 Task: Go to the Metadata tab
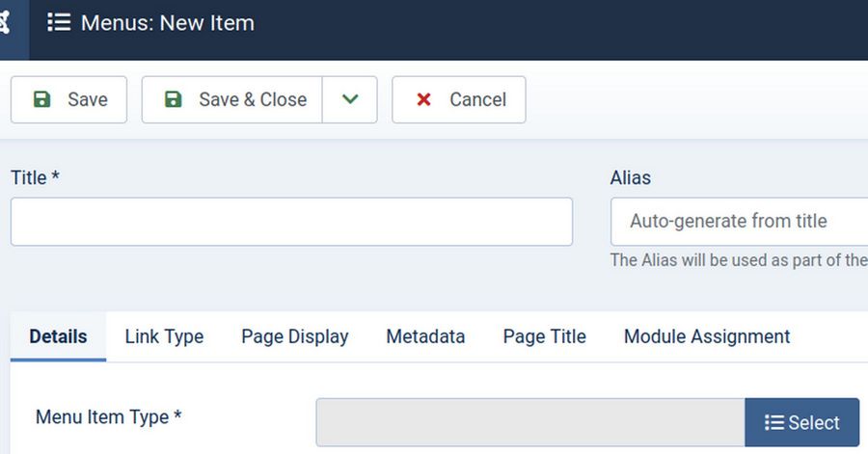point(425,336)
